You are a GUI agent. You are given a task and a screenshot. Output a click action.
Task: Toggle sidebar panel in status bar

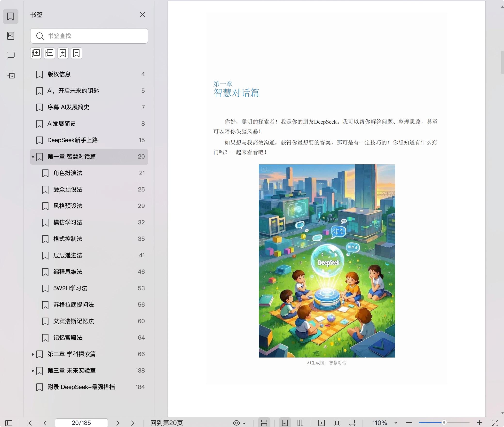tap(9, 423)
